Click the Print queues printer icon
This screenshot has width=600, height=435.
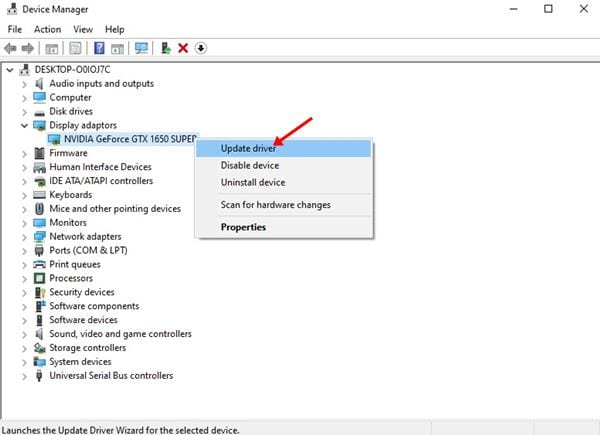tap(39, 264)
